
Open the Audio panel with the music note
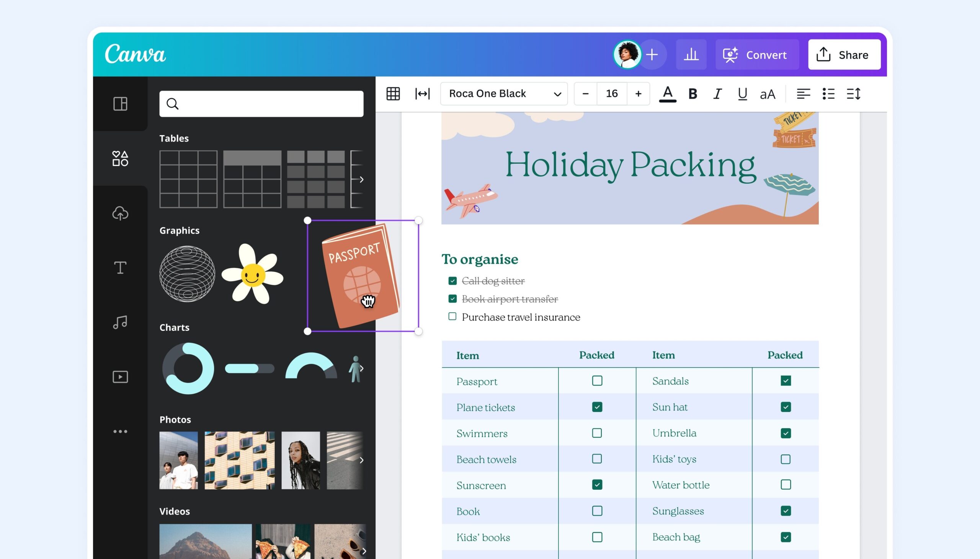click(120, 322)
